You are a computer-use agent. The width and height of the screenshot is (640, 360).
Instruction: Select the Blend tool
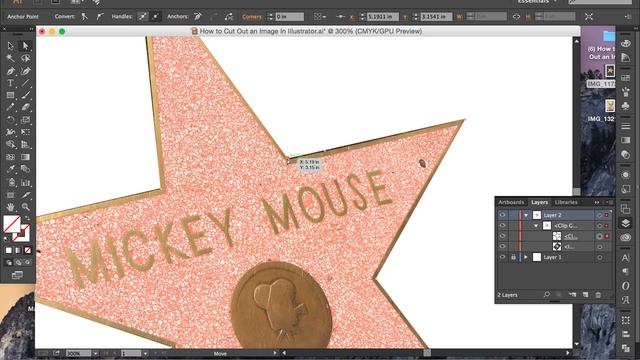tap(25, 169)
